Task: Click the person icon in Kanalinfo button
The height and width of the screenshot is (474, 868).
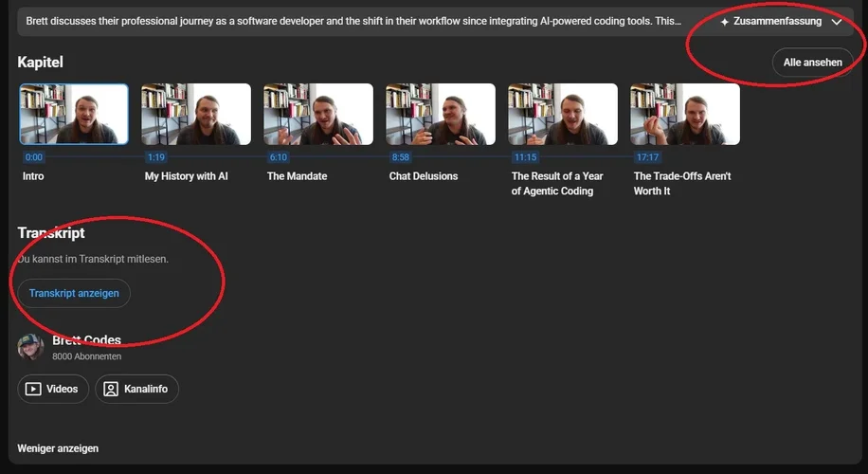Action: 111,390
